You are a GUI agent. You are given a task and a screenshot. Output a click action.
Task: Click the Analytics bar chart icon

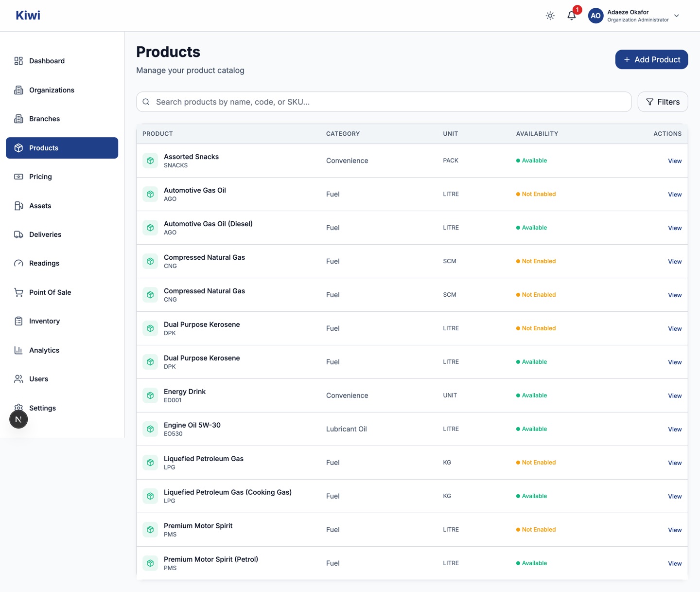[x=18, y=350]
